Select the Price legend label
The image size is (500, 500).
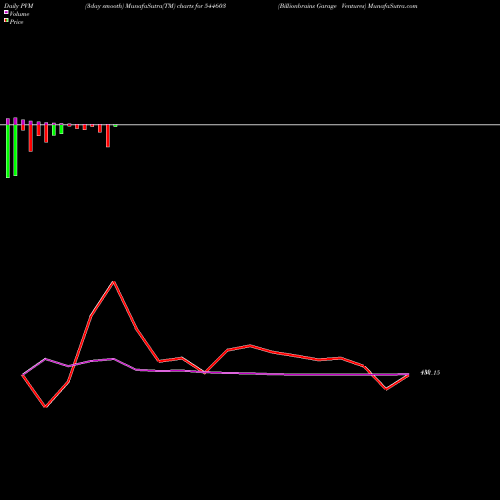16,22
